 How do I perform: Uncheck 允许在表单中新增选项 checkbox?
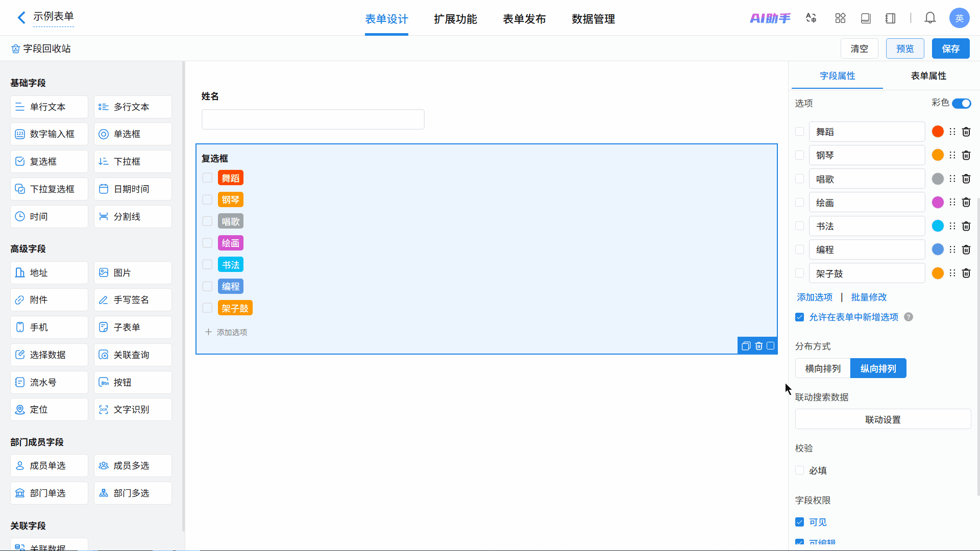pyautogui.click(x=799, y=317)
